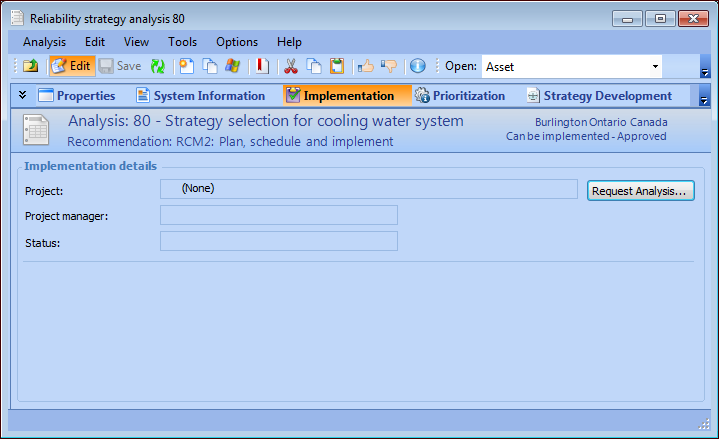Switch to the Strategy Development tab
Viewport: 719px width, 439px height.
(600, 95)
